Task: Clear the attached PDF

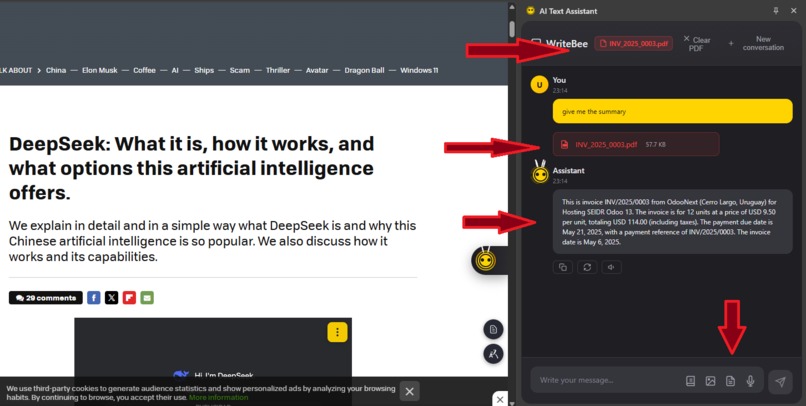Action: pos(697,44)
